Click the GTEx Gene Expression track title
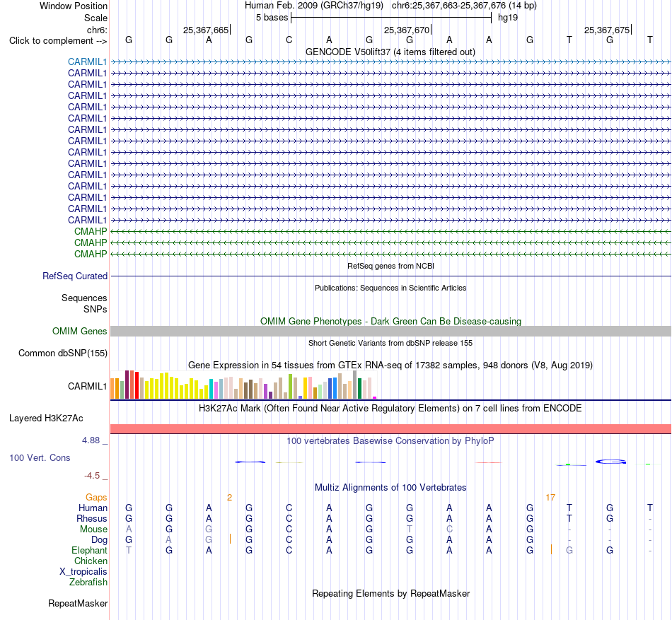Screen dimensions: 672x620 390,365
